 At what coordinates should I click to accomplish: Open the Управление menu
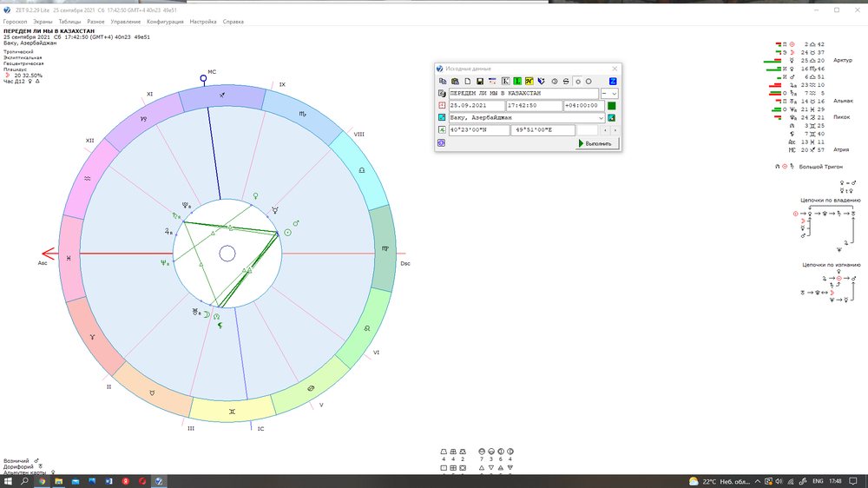126,22
